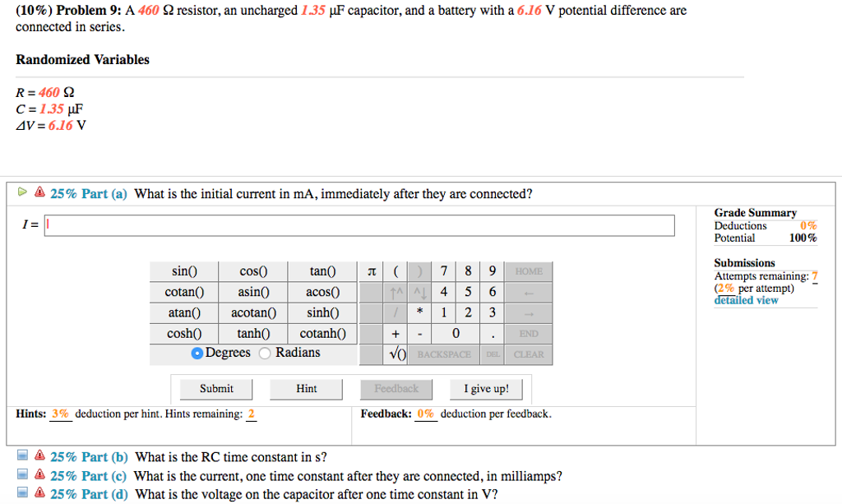Expand Part (b) RC time constant
The height and width of the screenshot is (504, 842).
pos(23,457)
